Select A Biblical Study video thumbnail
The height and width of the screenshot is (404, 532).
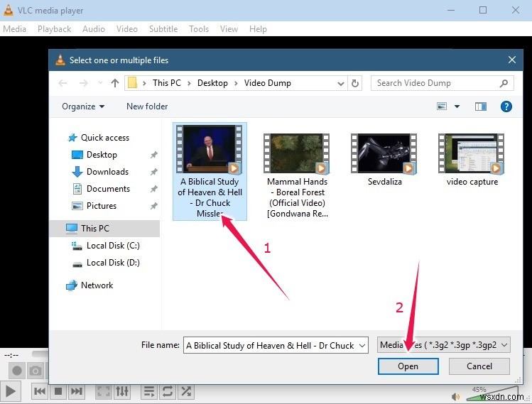point(210,172)
